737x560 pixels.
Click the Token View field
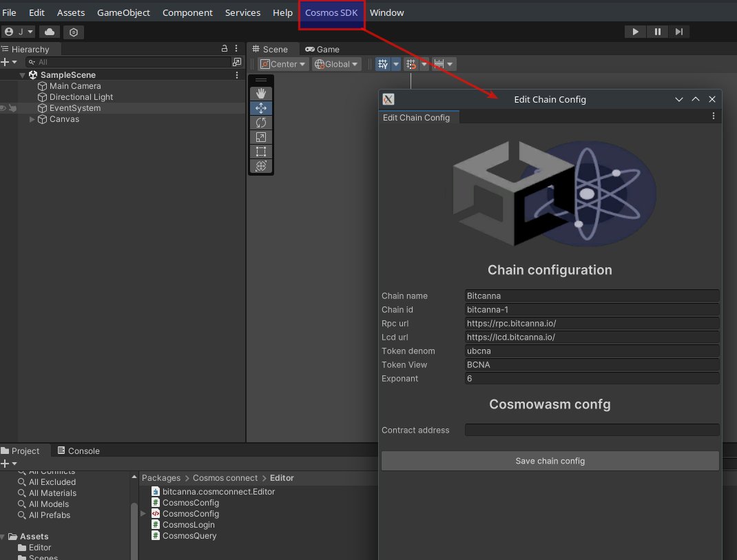592,365
